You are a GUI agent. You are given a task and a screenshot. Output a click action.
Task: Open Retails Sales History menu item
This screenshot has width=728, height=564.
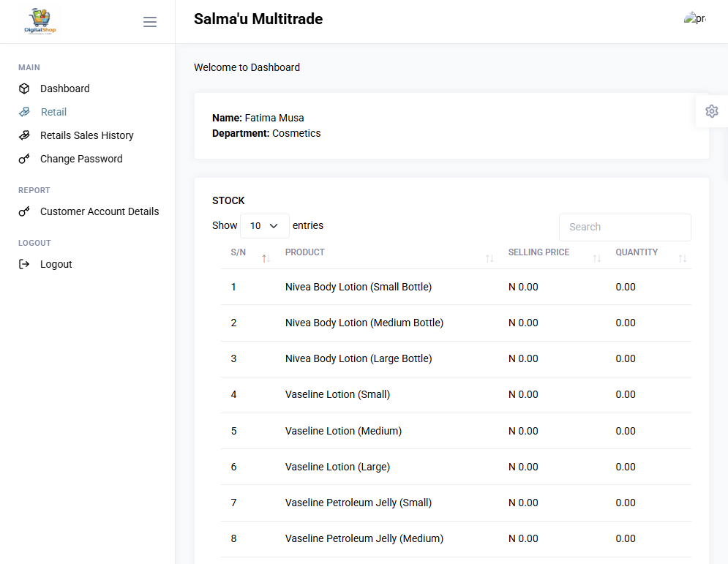click(x=87, y=135)
